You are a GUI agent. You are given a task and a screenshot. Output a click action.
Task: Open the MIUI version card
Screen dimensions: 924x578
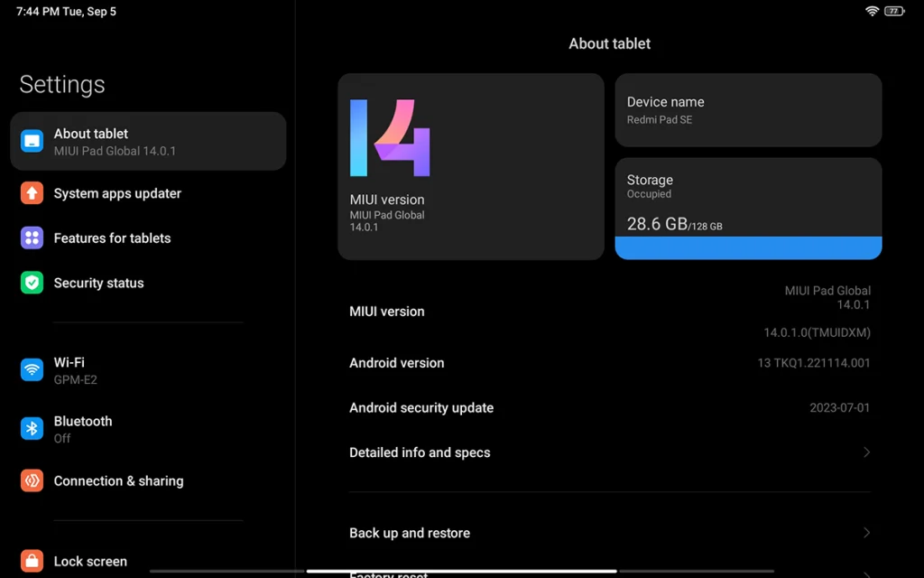click(x=471, y=166)
